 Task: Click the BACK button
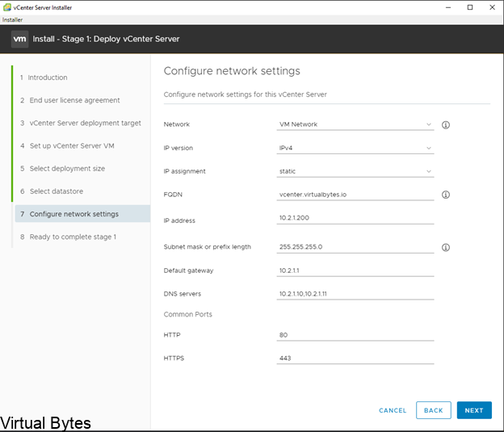coord(433,410)
